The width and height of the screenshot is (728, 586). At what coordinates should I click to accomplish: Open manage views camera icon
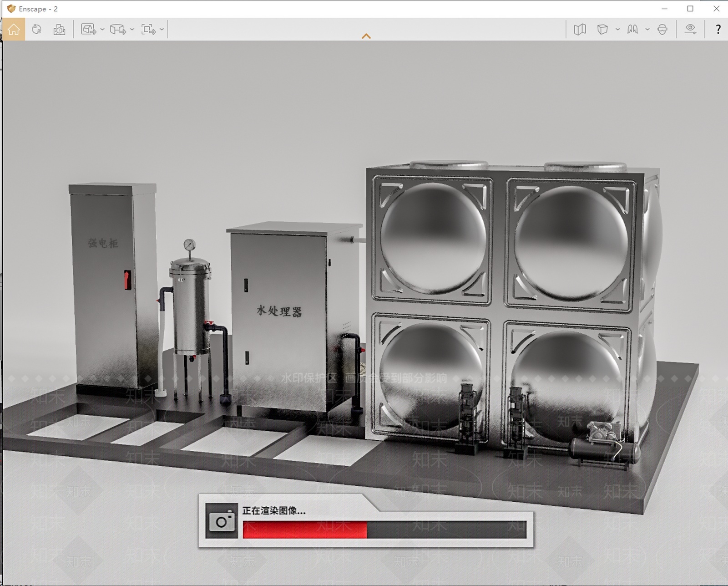click(x=59, y=30)
